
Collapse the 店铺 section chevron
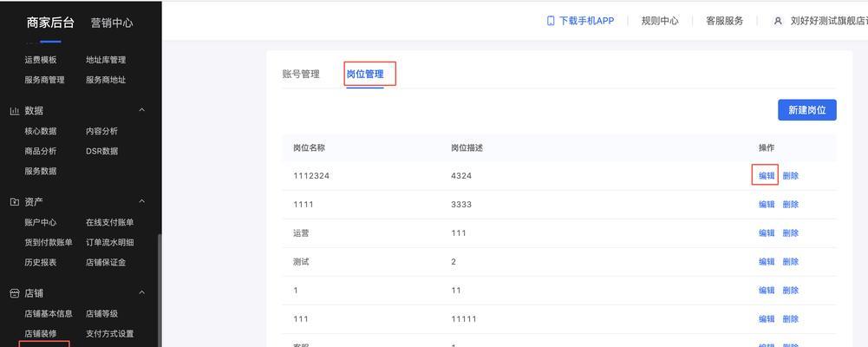142,294
